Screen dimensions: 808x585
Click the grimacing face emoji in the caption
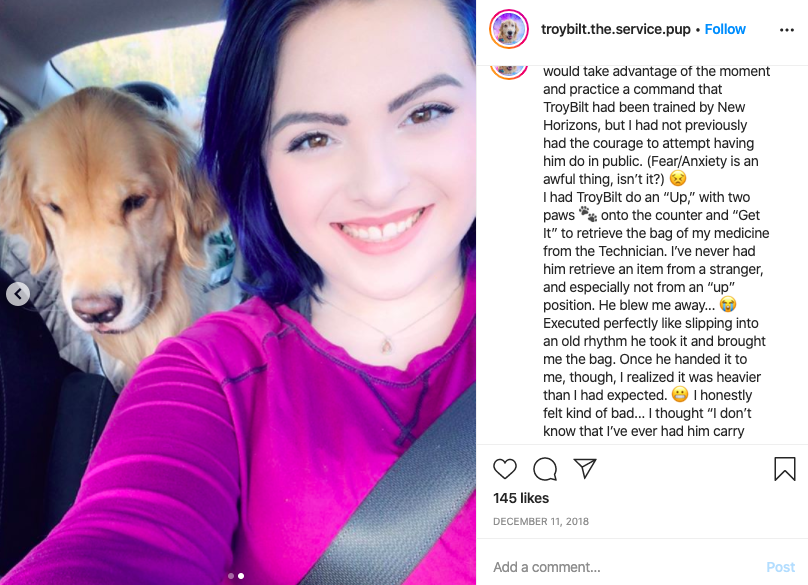[680, 394]
